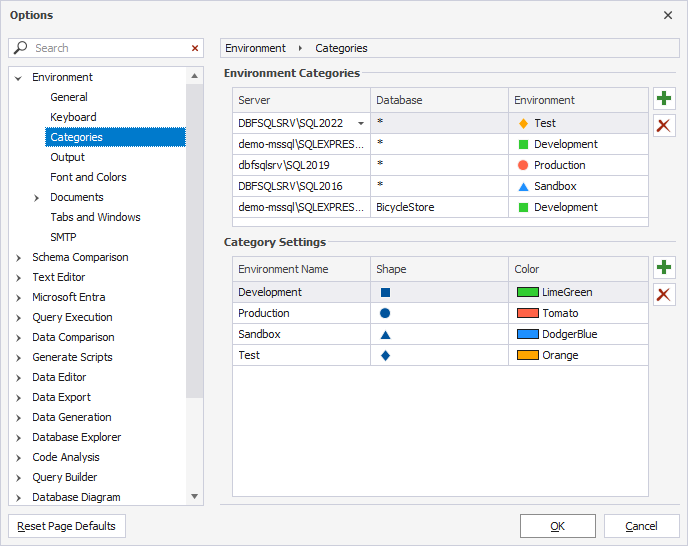The width and height of the screenshot is (688, 546).
Task: Click the Reset Page Defaults button
Action: (67, 526)
